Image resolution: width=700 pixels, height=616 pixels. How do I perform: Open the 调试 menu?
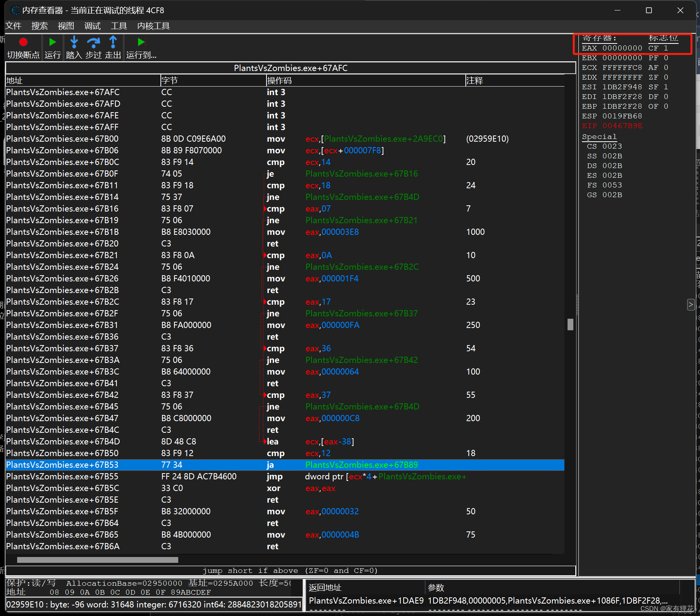(x=92, y=26)
